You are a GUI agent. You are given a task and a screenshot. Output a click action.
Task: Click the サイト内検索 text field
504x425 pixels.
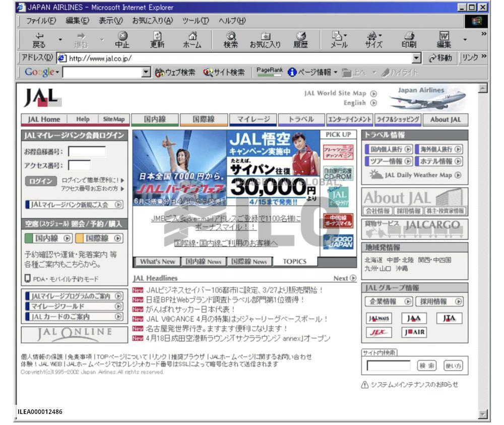point(389,366)
